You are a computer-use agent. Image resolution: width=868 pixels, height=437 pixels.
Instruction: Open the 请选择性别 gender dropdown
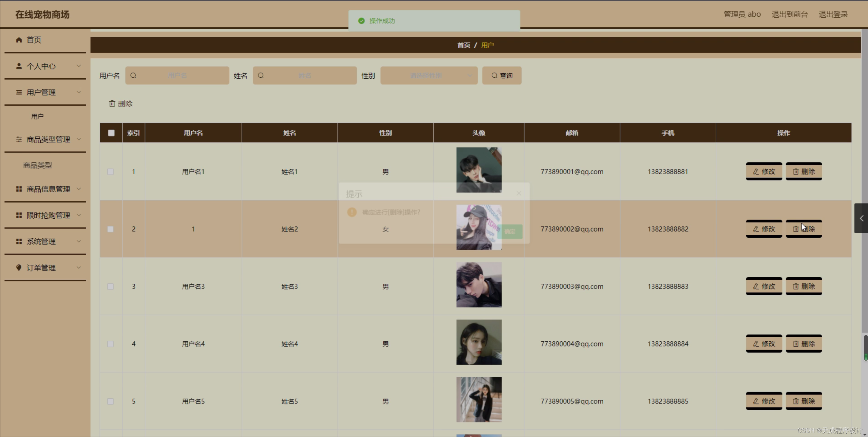(429, 75)
